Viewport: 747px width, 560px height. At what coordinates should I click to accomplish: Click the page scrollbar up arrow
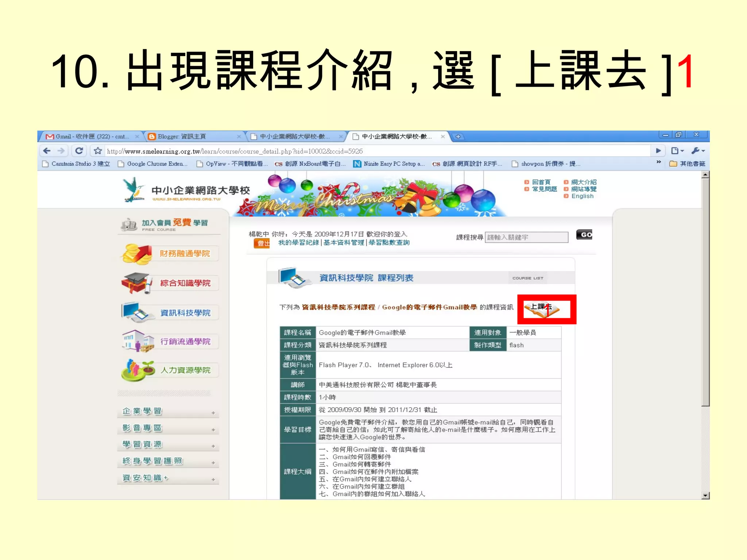(705, 175)
